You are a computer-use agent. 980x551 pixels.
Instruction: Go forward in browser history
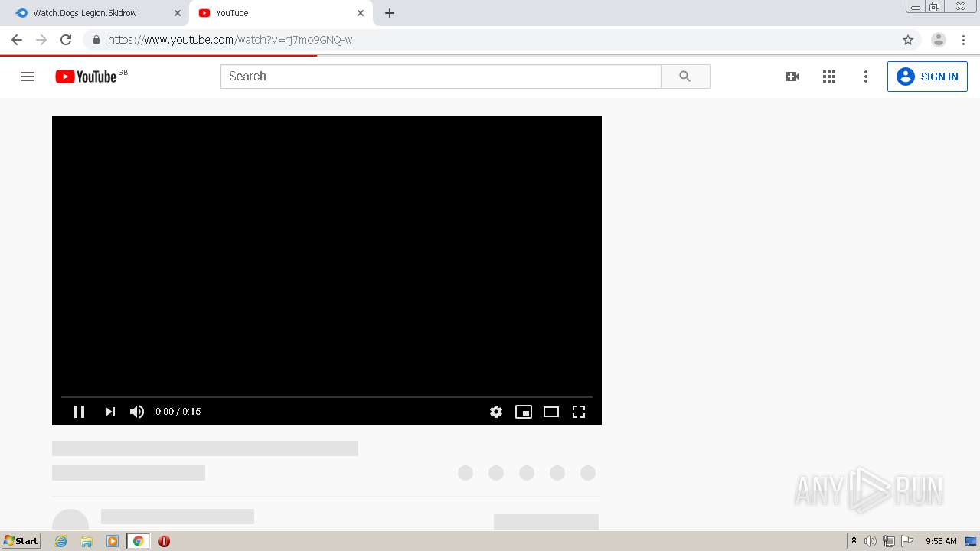click(x=41, y=40)
